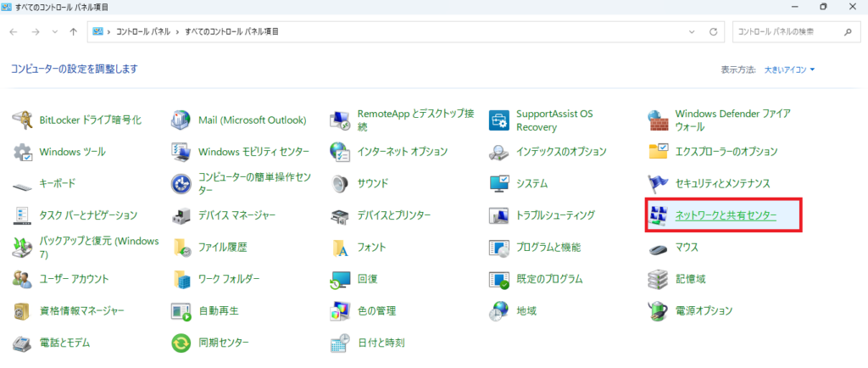Open the デバイスとプリンター icon
Viewport: 868px width, 368px height.
pyautogui.click(x=340, y=215)
